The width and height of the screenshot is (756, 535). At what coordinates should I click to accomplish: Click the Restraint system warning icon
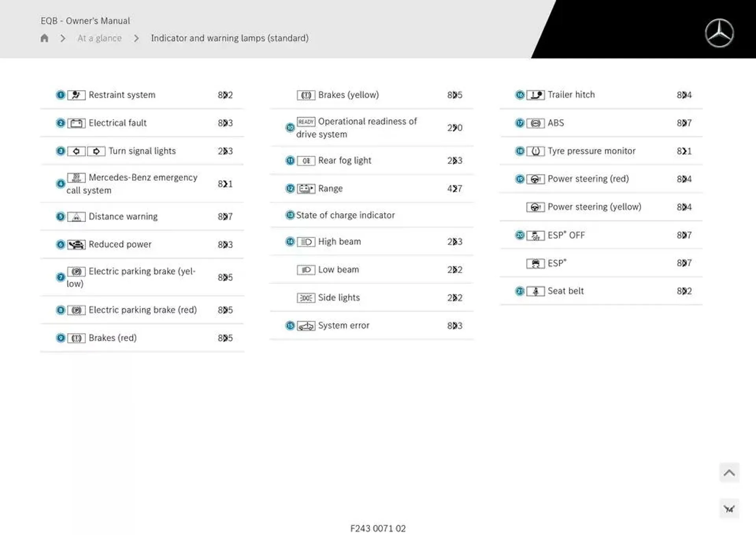pyautogui.click(x=75, y=95)
